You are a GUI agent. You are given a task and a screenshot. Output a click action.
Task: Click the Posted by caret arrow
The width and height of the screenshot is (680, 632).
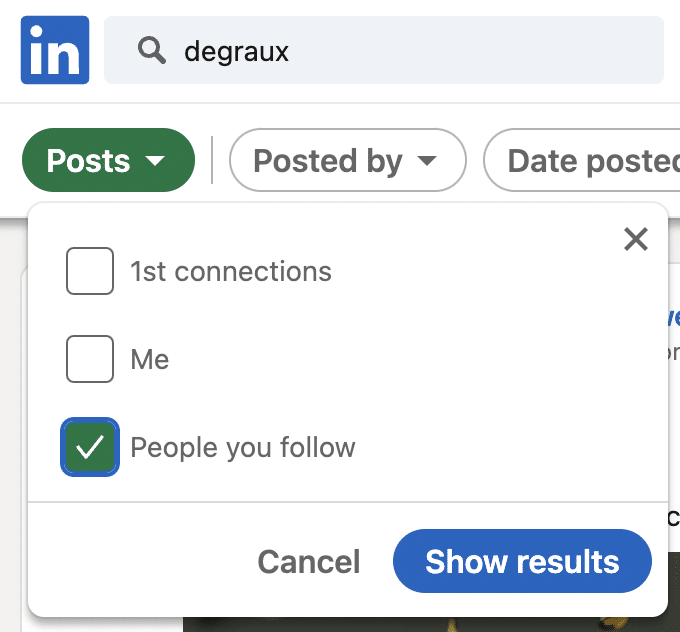click(427, 162)
